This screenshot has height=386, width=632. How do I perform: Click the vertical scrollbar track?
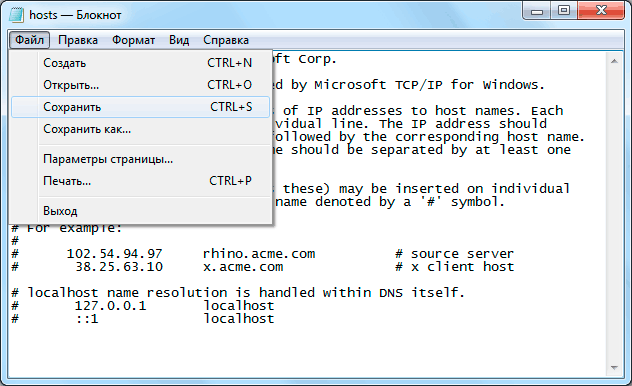tap(614, 214)
